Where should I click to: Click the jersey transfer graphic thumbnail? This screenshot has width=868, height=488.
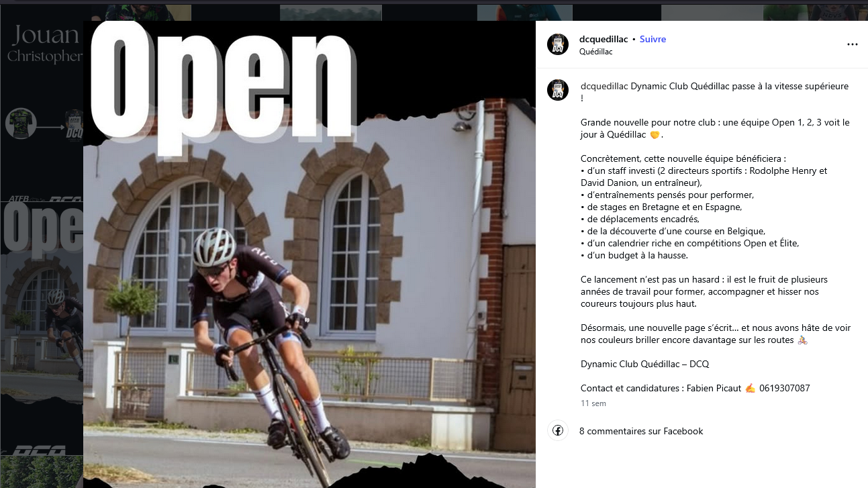pyautogui.click(x=43, y=124)
